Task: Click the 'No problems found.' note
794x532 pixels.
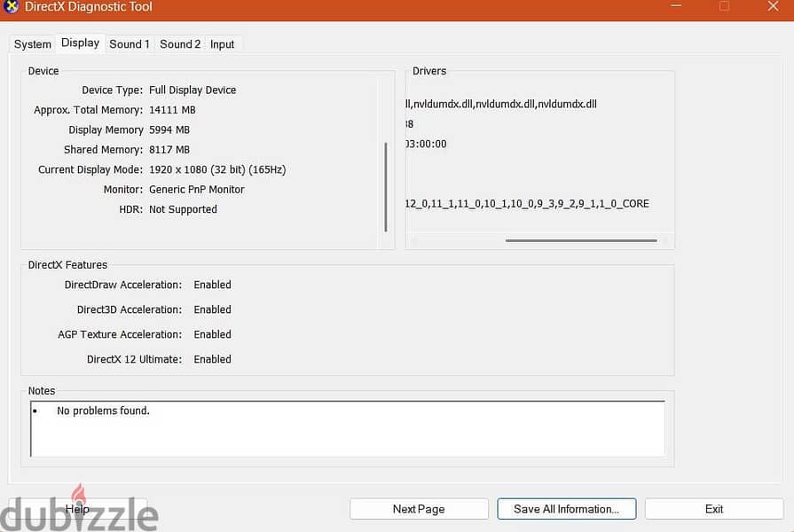Action: pyautogui.click(x=103, y=411)
